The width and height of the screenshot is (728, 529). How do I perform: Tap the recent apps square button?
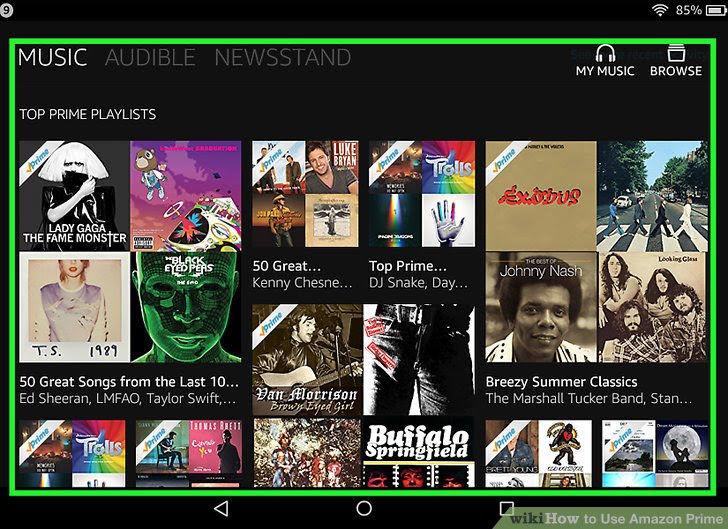pos(507,508)
